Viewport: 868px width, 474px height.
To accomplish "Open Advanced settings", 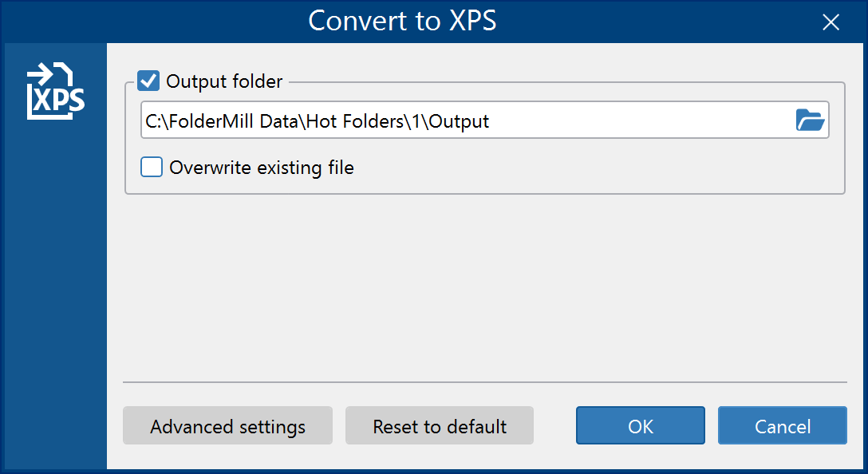I will (x=227, y=426).
